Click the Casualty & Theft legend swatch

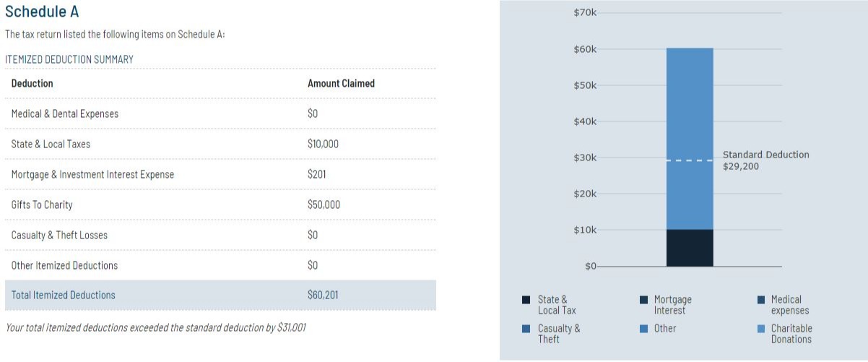click(x=526, y=329)
